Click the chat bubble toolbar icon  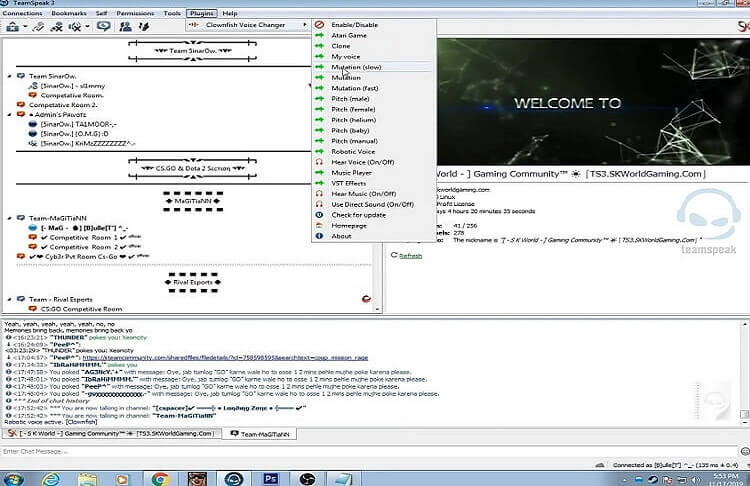[103, 26]
